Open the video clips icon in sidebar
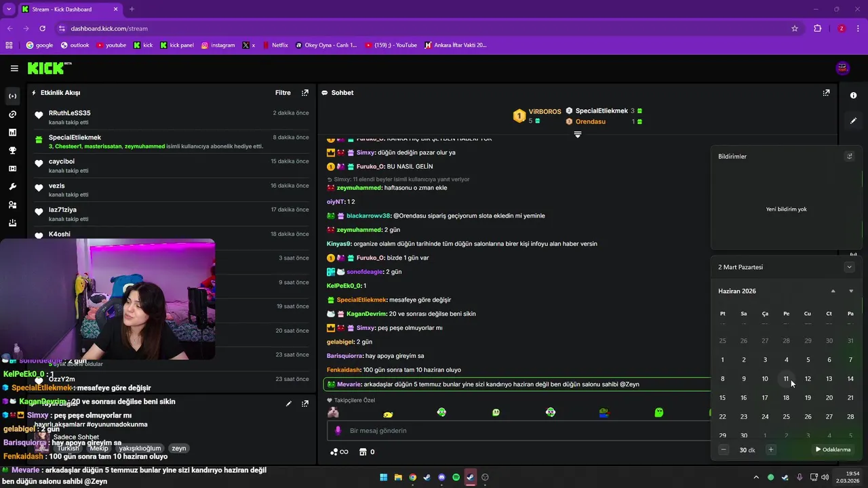The image size is (868, 488). [x=12, y=169]
